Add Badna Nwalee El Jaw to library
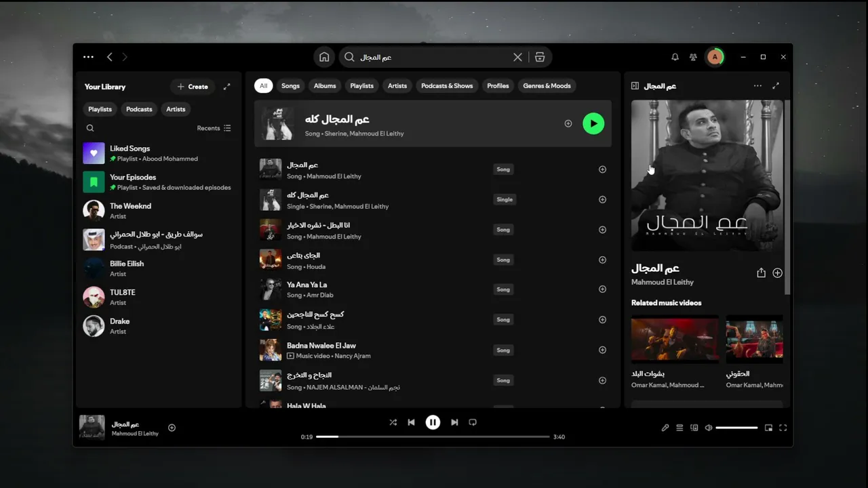 [x=602, y=350]
